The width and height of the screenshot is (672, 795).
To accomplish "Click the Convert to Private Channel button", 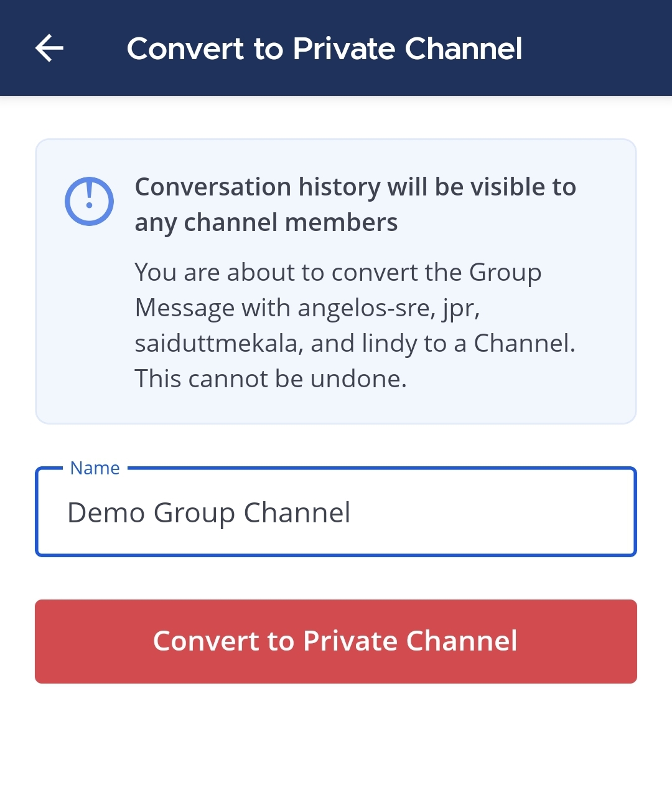I will [x=336, y=641].
